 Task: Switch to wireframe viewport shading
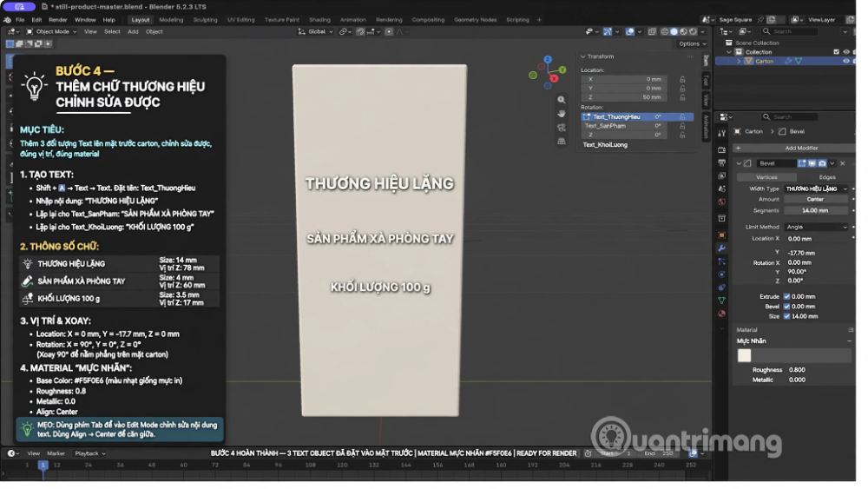[665, 31]
